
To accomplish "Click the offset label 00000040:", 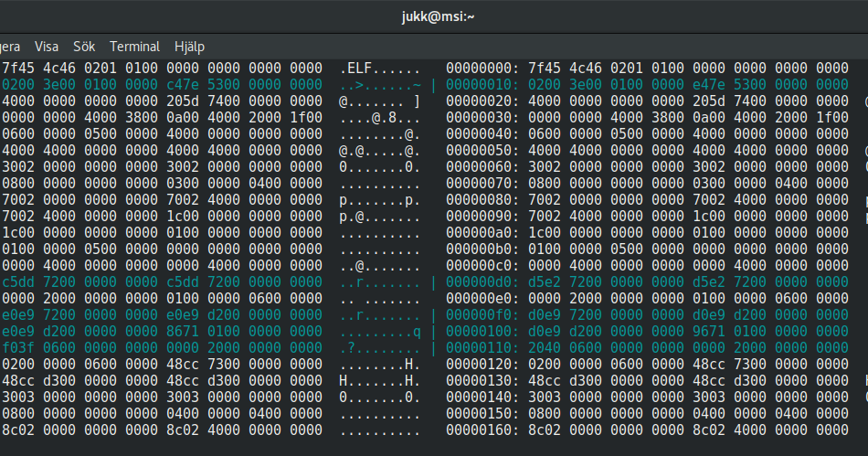I will [x=482, y=134].
